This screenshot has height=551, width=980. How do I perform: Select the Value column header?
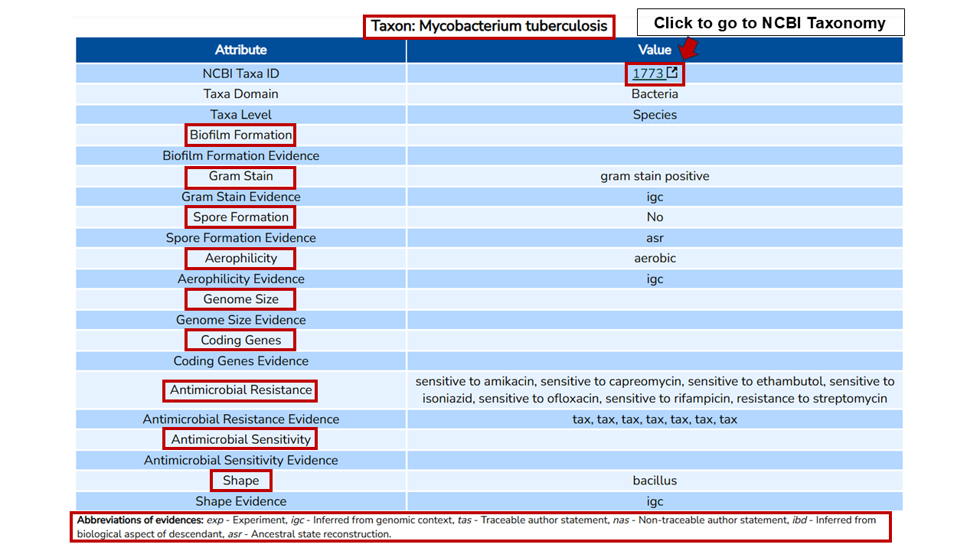pyautogui.click(x=655, y=50)
